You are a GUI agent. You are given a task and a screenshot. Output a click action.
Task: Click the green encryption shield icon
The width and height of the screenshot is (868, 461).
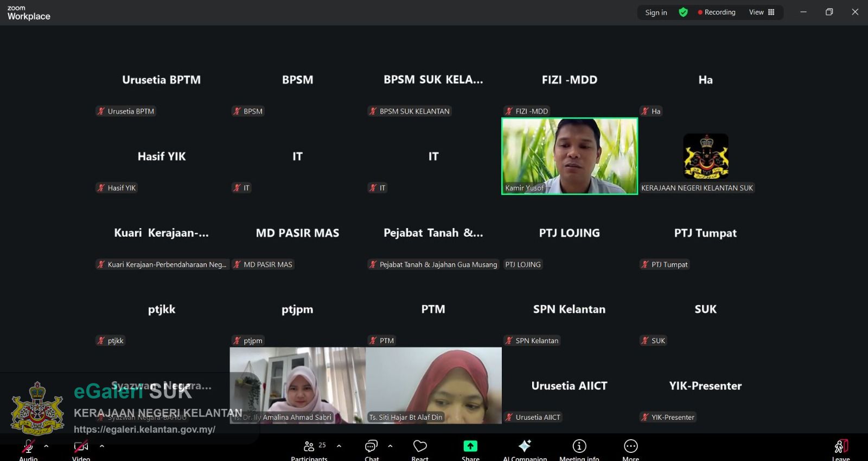point(683,12)
